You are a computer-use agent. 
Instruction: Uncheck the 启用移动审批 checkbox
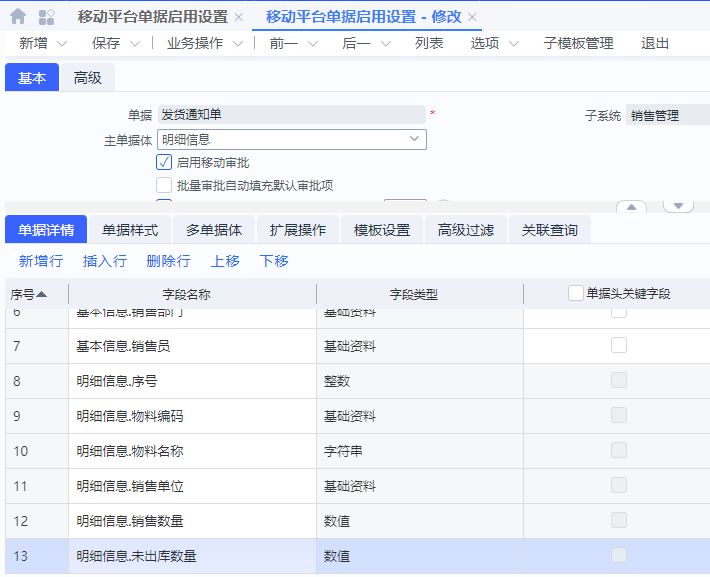tap(164, 162)
